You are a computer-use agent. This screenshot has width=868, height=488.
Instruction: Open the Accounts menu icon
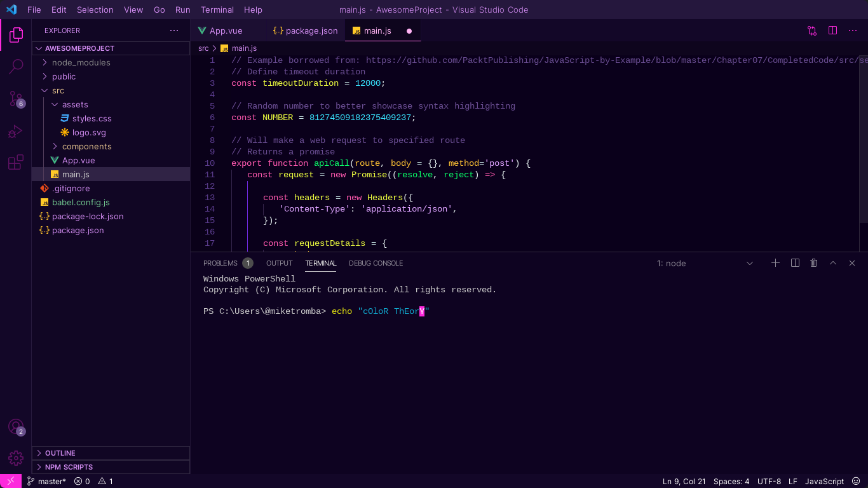click(16, 427)
